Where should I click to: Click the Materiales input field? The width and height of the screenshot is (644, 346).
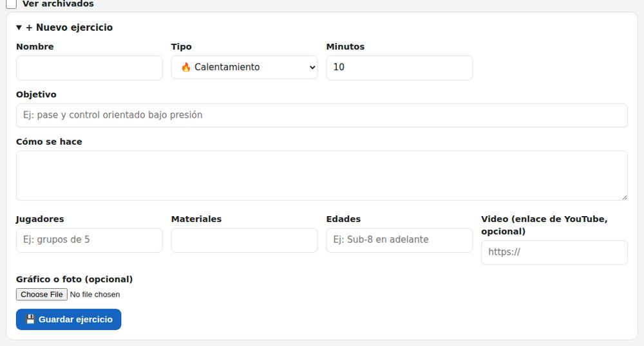(x=244, y=240)
